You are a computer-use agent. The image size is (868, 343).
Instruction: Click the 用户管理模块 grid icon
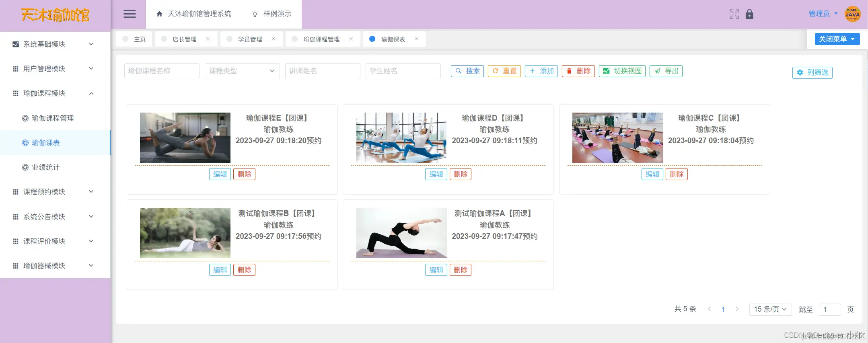16,69
